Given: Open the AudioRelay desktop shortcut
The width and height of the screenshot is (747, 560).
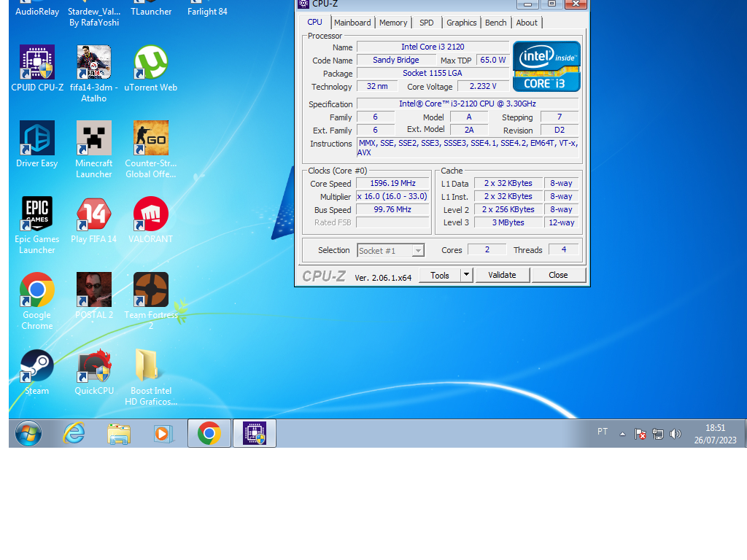Looking at the screenshot, I should click(37, 9).
